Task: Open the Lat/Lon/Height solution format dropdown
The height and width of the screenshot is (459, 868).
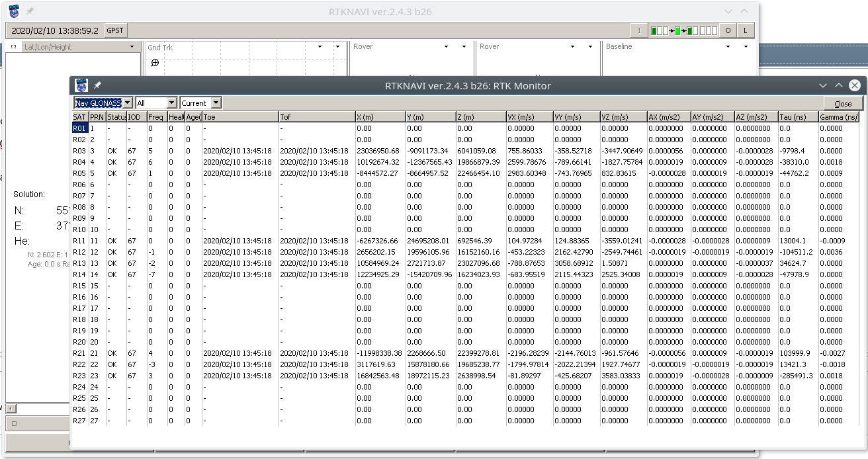Action: pos(132,47)
